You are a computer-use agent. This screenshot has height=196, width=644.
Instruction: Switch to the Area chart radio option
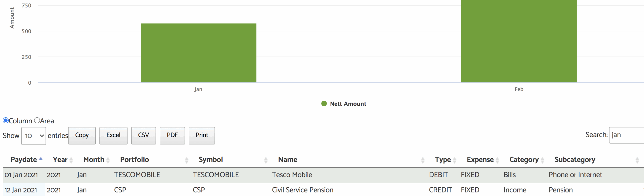37,121
